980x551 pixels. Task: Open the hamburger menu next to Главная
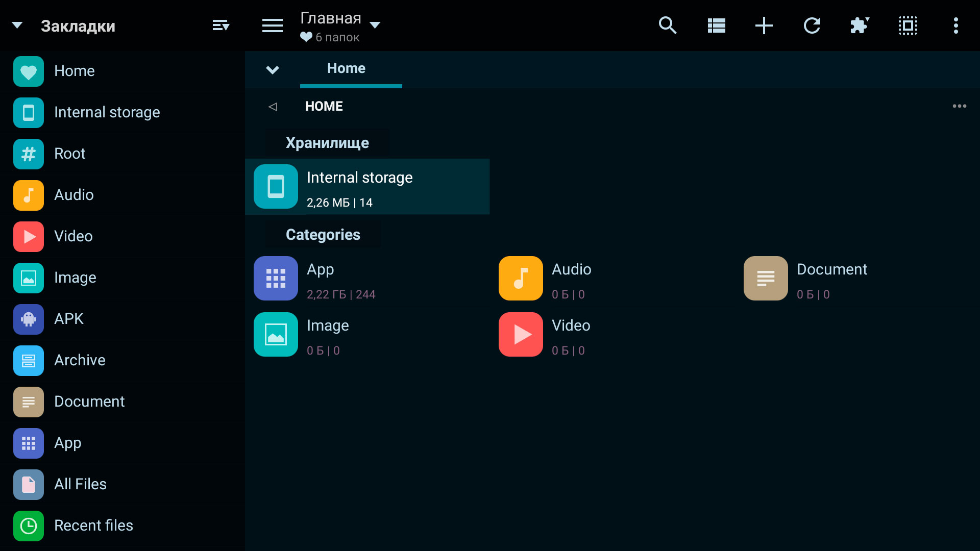click(273, 26)
